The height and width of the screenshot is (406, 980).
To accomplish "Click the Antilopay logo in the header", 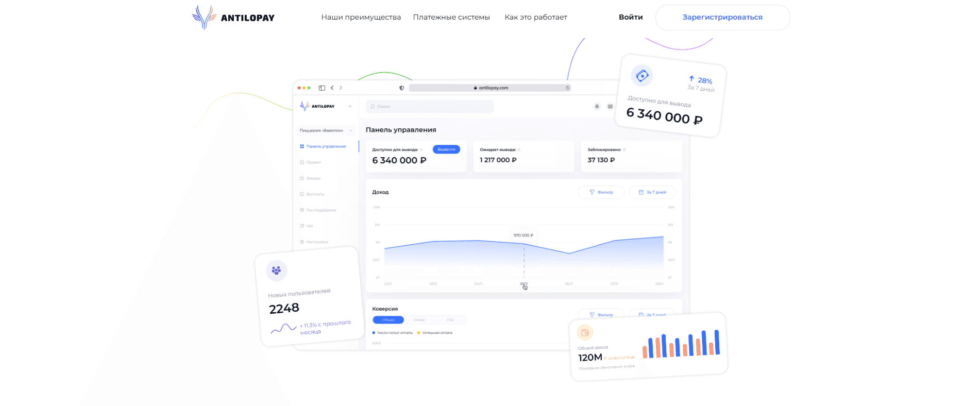I will click(233, 18).
